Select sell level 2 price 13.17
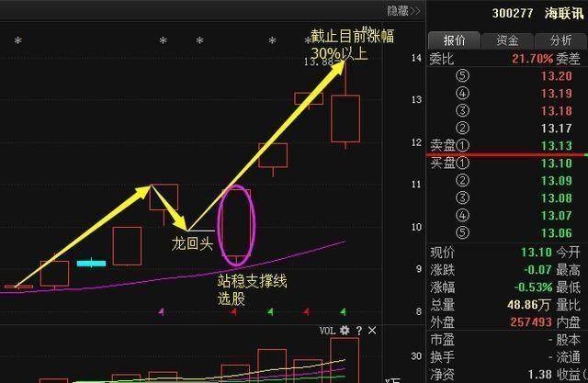 tap(557, 129)
